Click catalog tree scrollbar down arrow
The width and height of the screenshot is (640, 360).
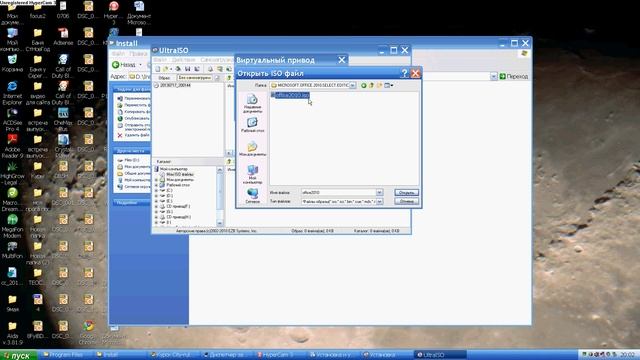pyautogui.click(x=220, y=223)
